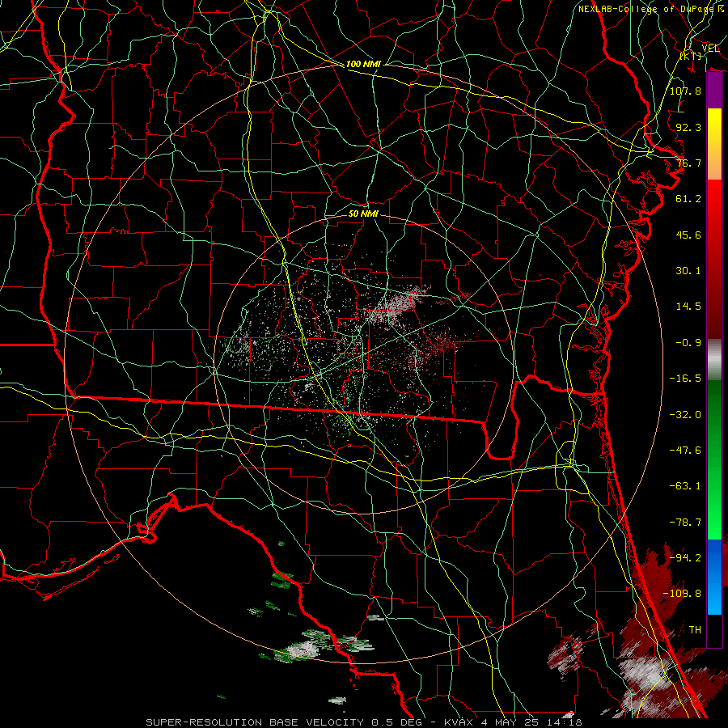The height and width of the screenshot is (728, 728).
Task: Click the 45.6 velocity scale value
Action: pos(688,235)
